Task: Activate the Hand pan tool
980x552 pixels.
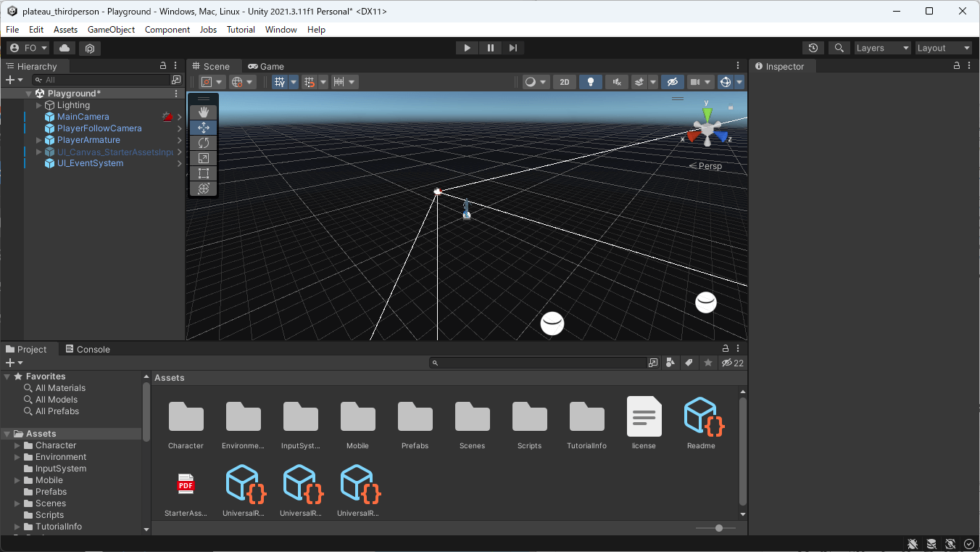Action: tap(203, 112)
